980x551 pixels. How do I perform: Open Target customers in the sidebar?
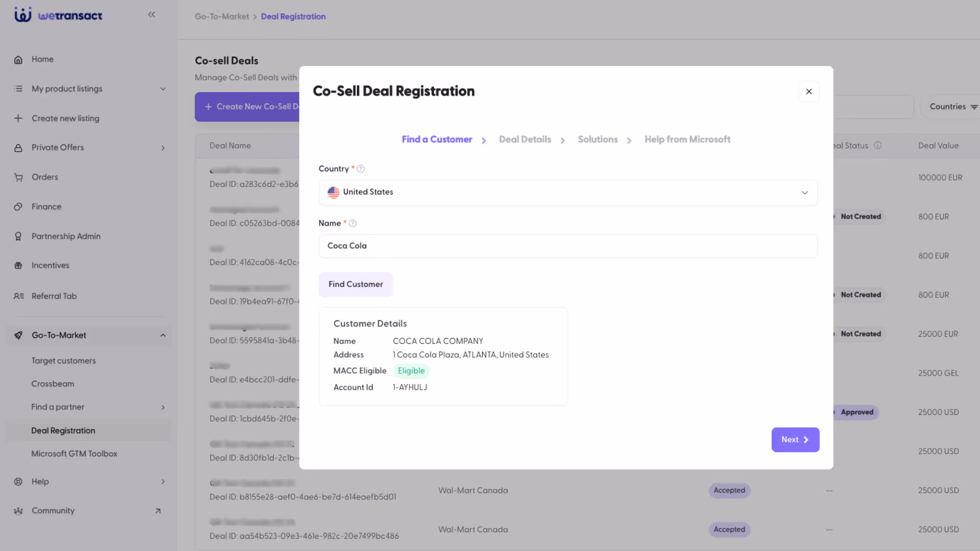(x=63, y=361)
